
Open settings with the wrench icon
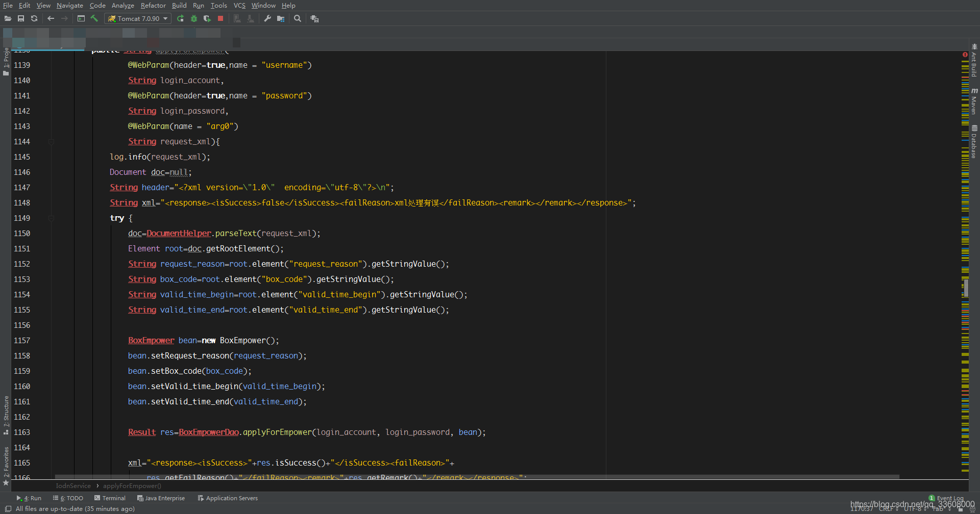[267, 18]
